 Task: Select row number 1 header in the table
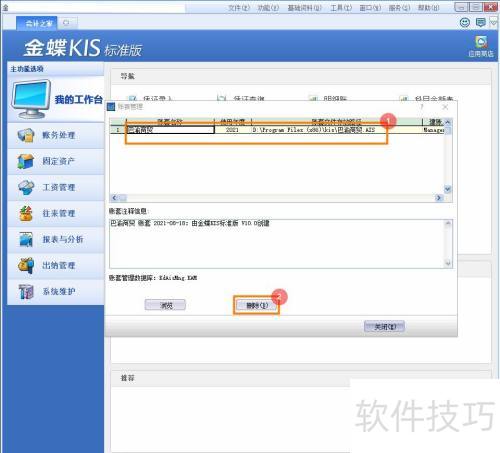118,130
